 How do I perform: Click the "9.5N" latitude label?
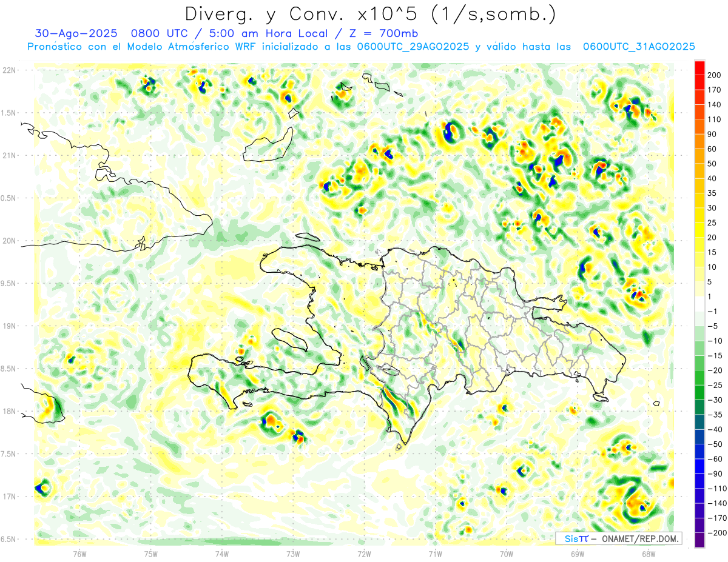point(9,283)
